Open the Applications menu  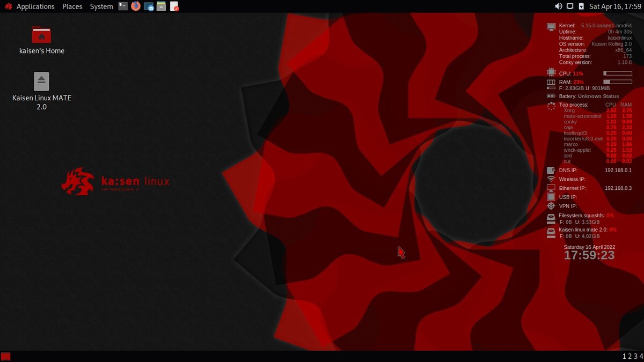(35, 6)
